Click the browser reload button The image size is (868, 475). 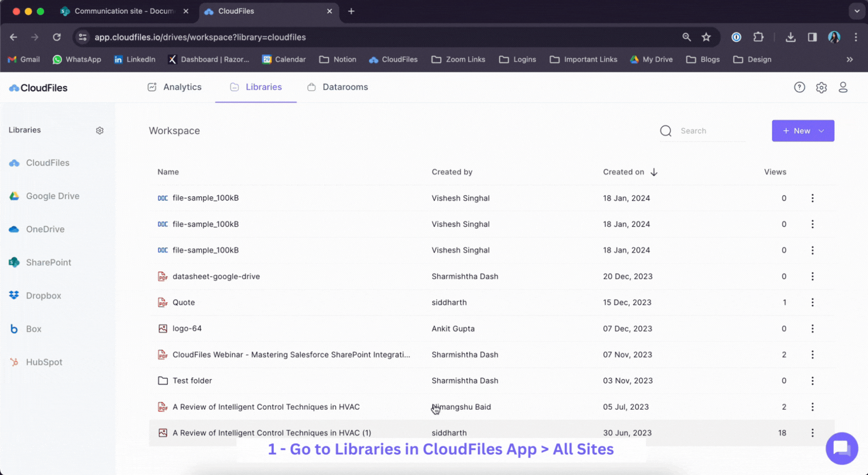56,37
